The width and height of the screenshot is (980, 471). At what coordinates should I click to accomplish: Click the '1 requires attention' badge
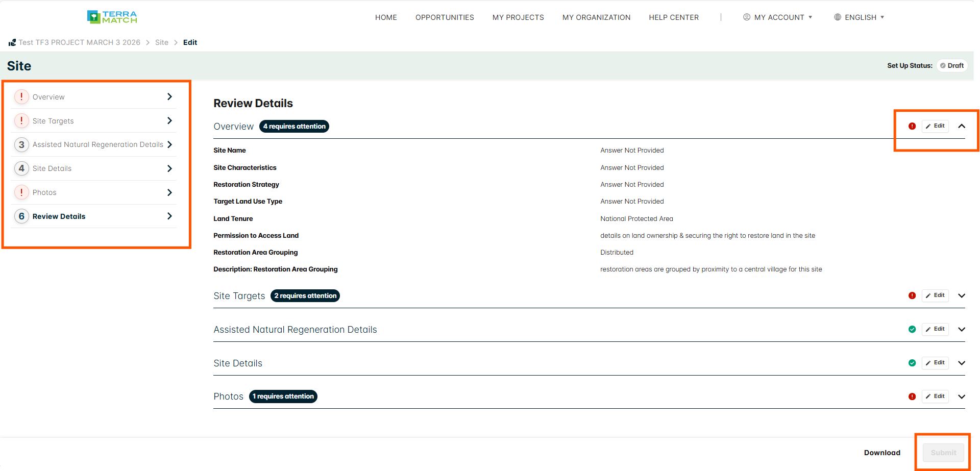click(283, 396)
